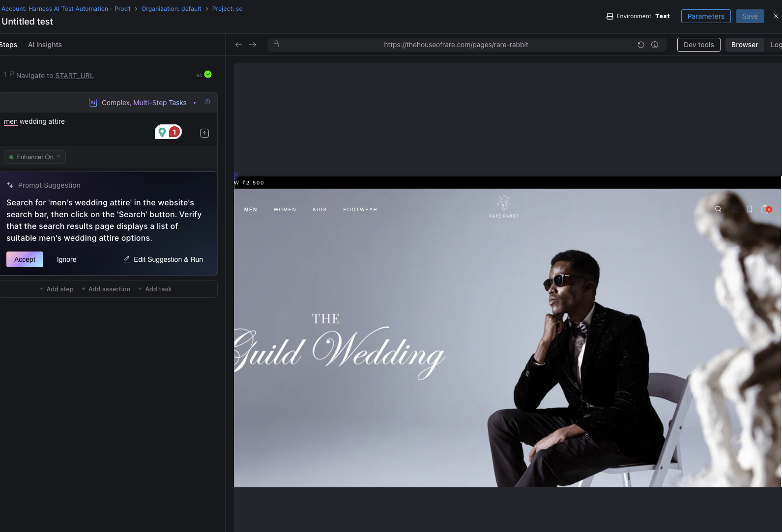Click Edit Suggestion & Run
Image resolution: width=782 pixels, height=532 pixels.
[x=163, y=259]
